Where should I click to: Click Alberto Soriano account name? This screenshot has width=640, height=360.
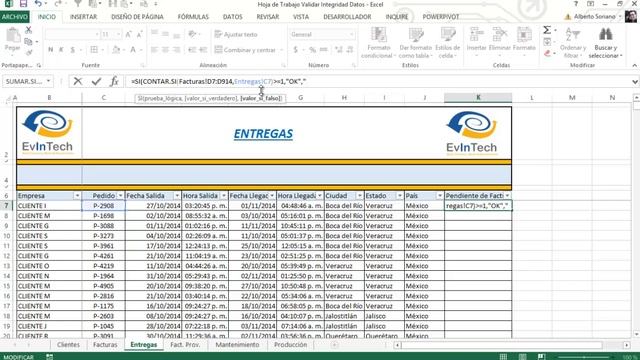coord(595,17)
